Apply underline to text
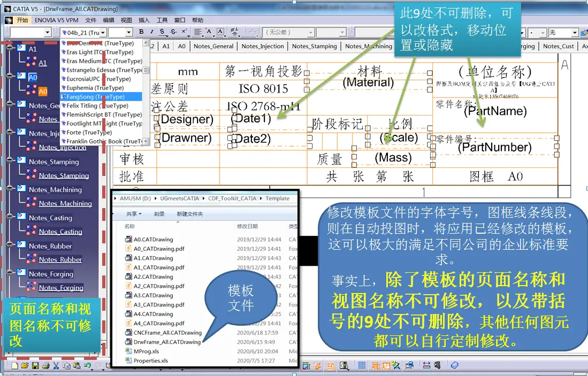The width and height of the screenshot is (588, 376). 162,32
